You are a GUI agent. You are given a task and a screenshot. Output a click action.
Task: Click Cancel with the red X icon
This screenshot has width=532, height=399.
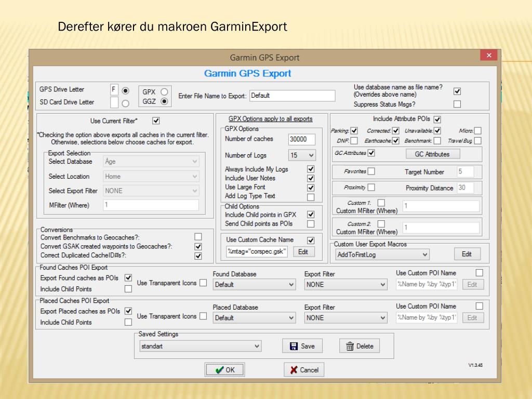[304, 369]
